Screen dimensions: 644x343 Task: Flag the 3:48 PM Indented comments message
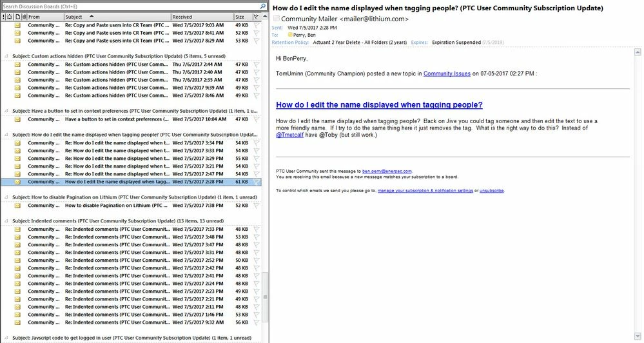click(257, 237)
